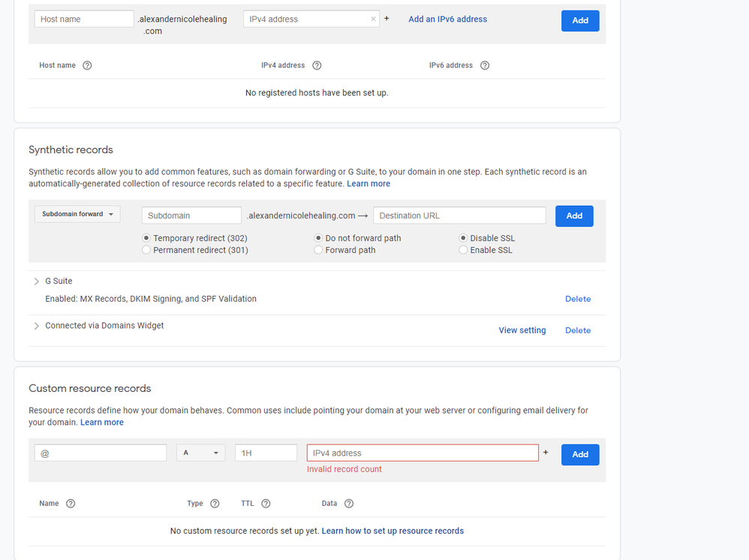
Task: Open the Host name help tooltip
Action: coord(88,65)
